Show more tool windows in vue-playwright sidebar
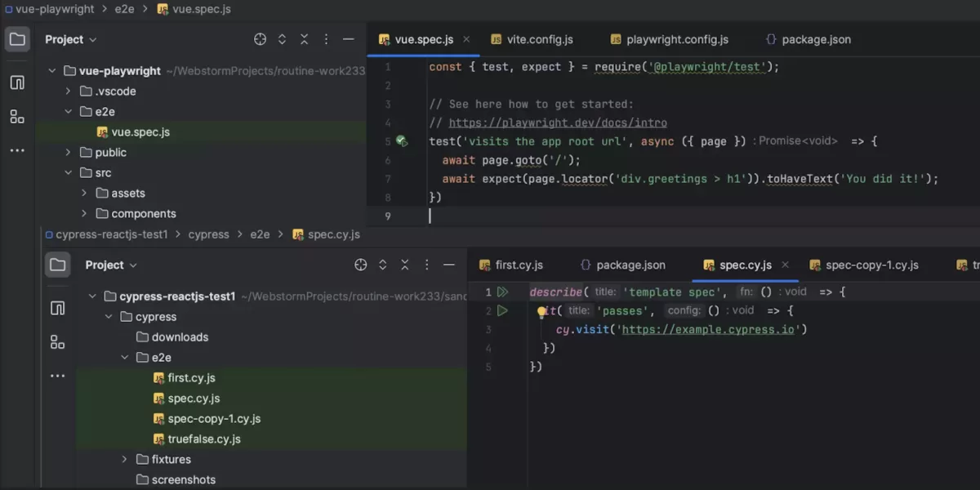 tap(17, 151)
